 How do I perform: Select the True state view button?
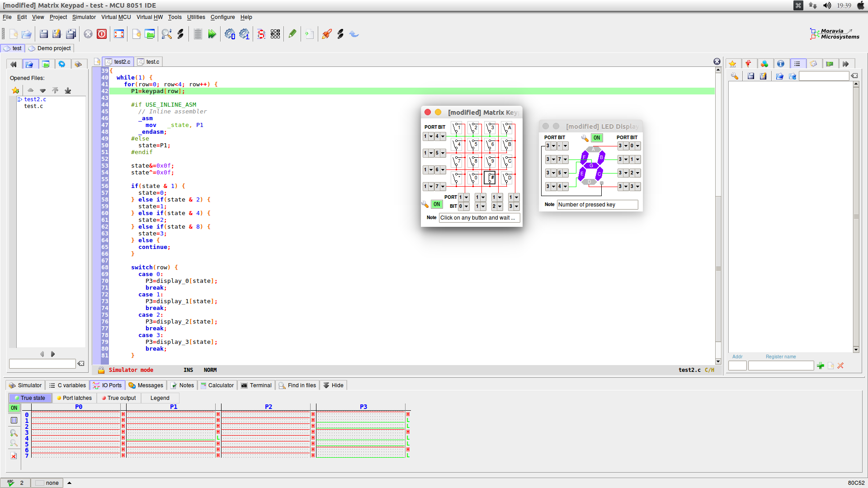click(30, 398)
